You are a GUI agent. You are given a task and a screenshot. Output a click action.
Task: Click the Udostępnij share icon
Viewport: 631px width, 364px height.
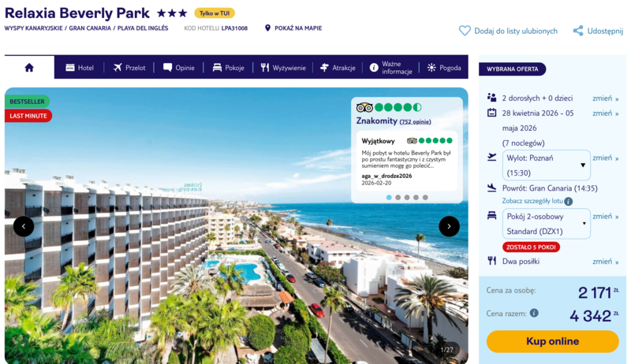tap(578, 31)
